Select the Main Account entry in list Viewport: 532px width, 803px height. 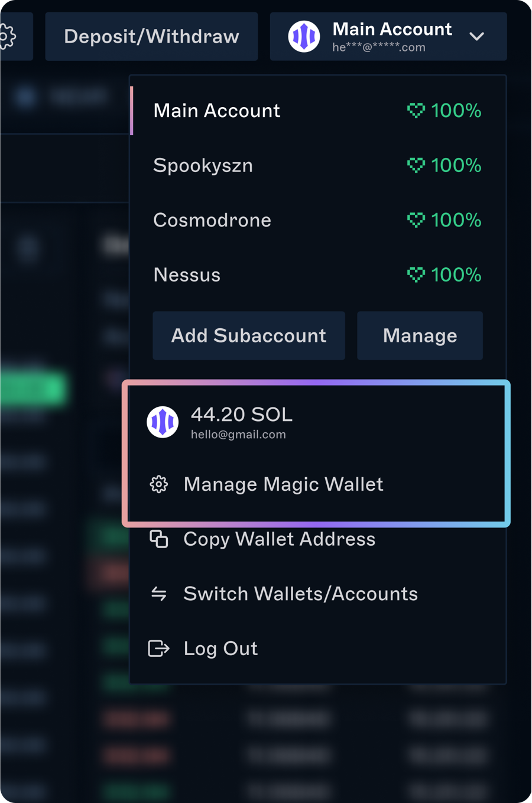216,111
